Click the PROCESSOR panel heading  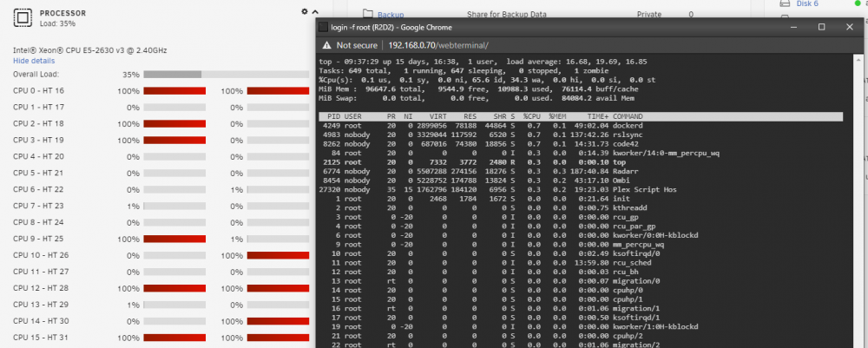pyautogui.click(x=62, y=13)
